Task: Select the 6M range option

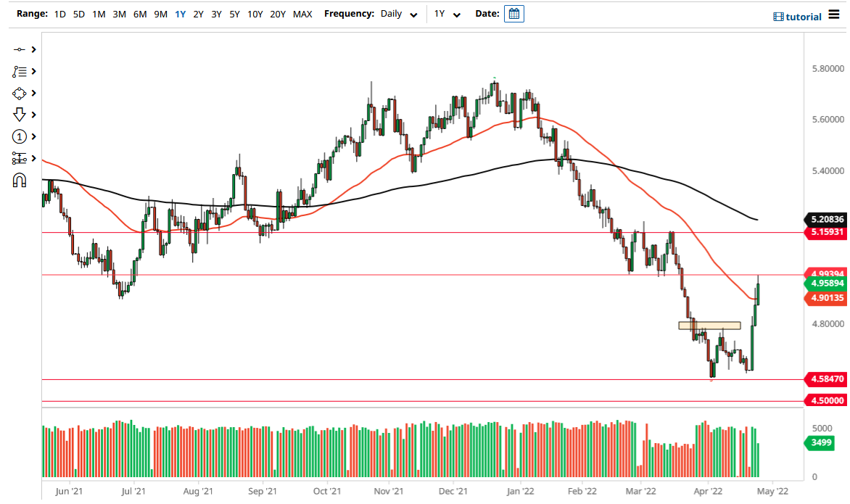Action: [139, 14]
